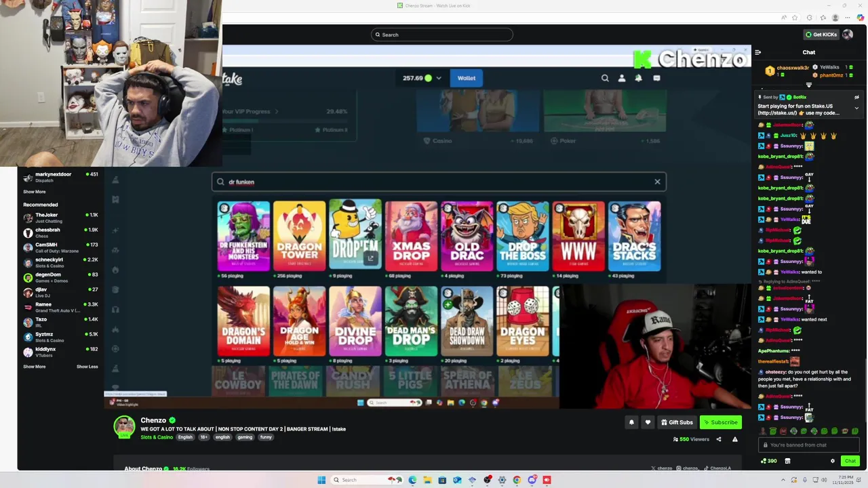Image resolution: width=868 pixels, height=488 pixels.
Task: Click the Chenzo channel avatar
Action: (x=124, y=426)
